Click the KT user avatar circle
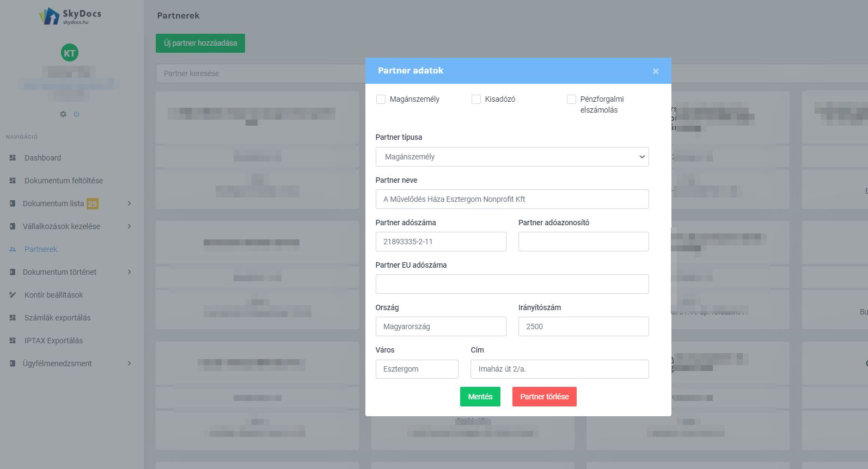The image size is (868, 469). [x=70, y=53]
